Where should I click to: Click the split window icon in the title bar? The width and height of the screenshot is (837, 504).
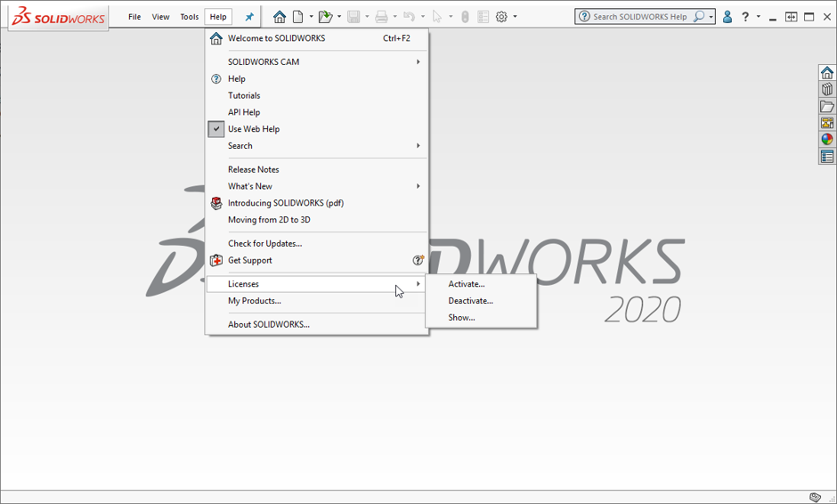pos(791,17)
